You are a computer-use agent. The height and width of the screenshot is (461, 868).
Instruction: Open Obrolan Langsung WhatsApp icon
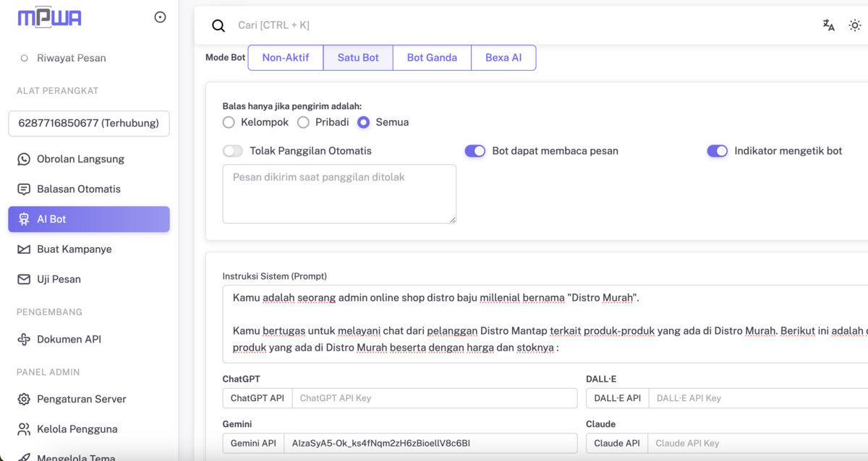tap(24, 159)
